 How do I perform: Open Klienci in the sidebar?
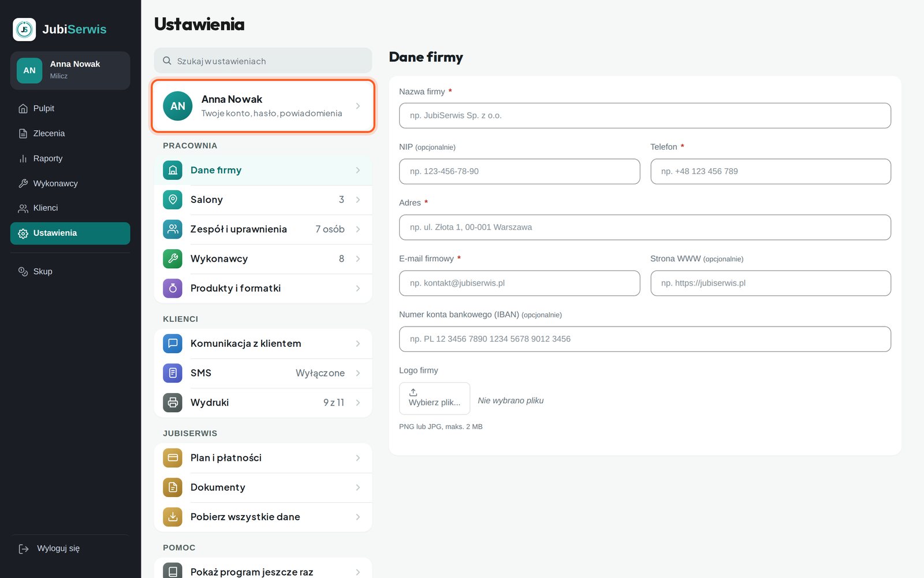tap(70, 208)
